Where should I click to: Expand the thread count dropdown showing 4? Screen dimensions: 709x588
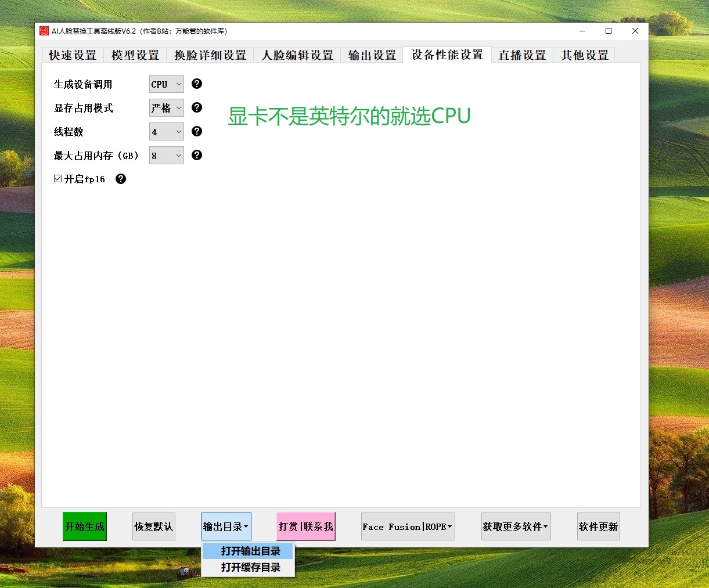point(167,132)
